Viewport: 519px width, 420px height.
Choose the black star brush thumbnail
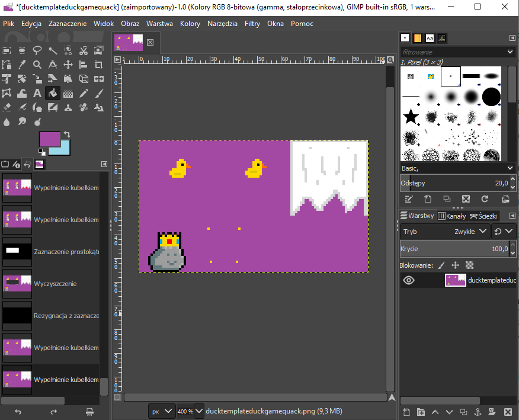[411, 117]
